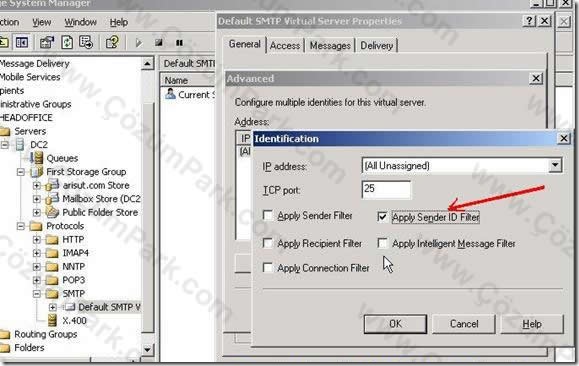The width and height of the screenshot is (579, 366).
Task: Select the DC2 server icon
Action: 20,144
